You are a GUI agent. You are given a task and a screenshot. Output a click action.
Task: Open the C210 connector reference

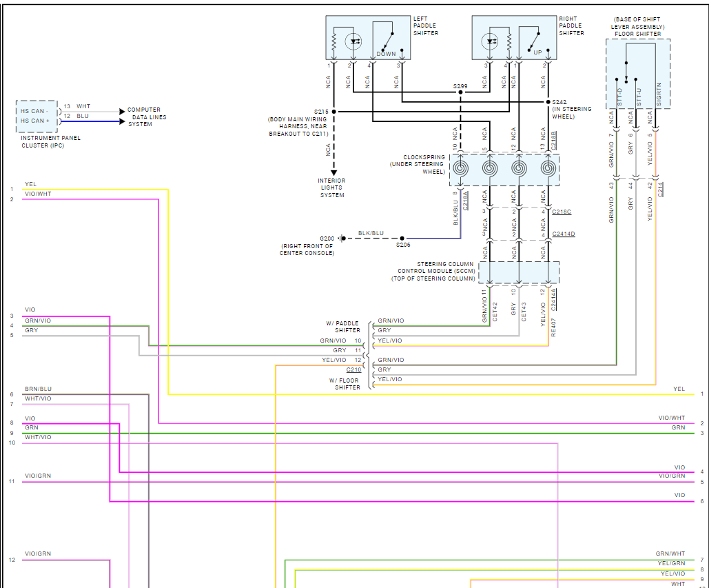353,370
